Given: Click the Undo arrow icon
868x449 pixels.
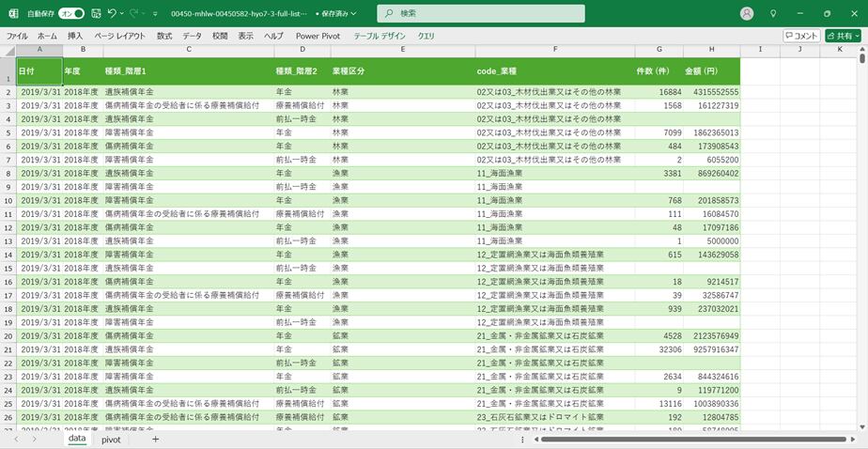Looking at the screenshot, I should click(x=112, y=14).
